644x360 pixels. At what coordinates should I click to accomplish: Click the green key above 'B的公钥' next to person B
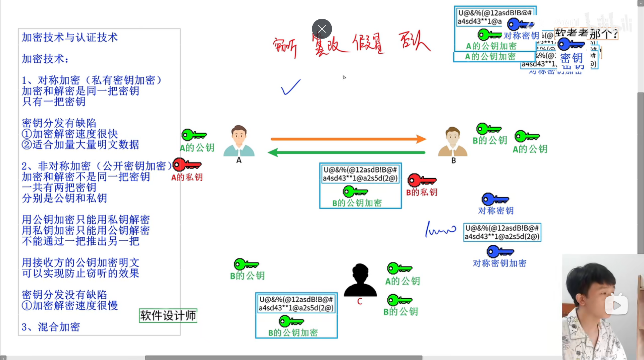(489, 129)
